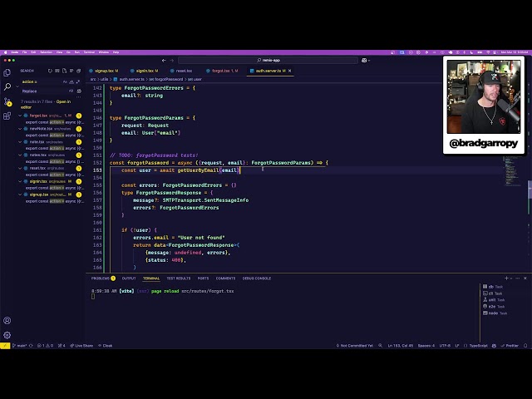532x399 pixels.
Task: Close the auth.server.ts tab
Action: (x=290, y=71)
